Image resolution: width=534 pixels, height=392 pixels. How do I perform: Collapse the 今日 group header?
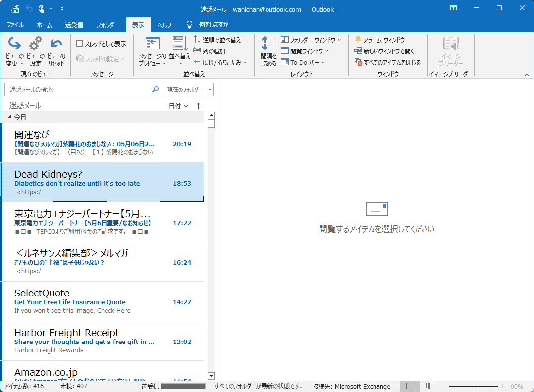(10, 117)
